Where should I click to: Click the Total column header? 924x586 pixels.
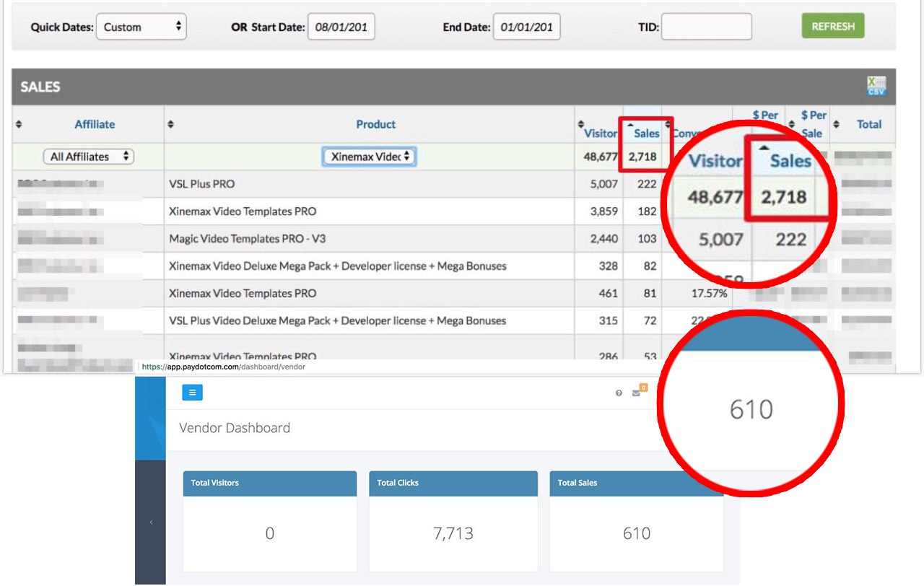(869, 124)
